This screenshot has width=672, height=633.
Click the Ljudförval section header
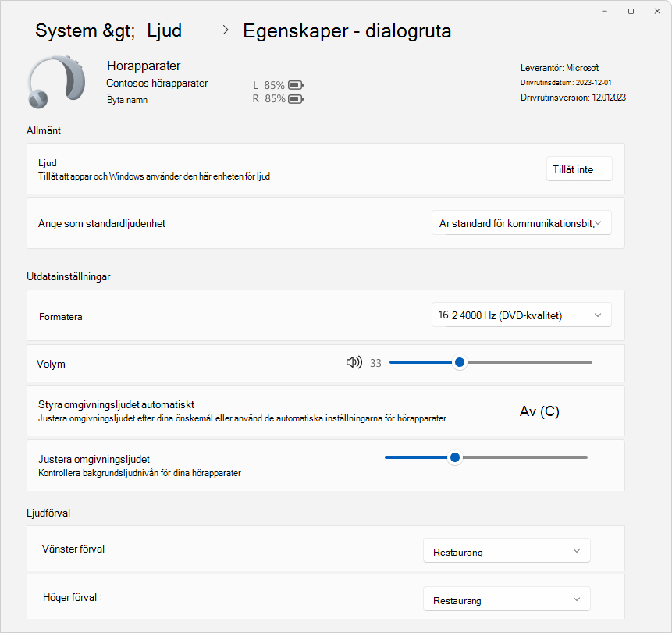click(x=48, y=513)
